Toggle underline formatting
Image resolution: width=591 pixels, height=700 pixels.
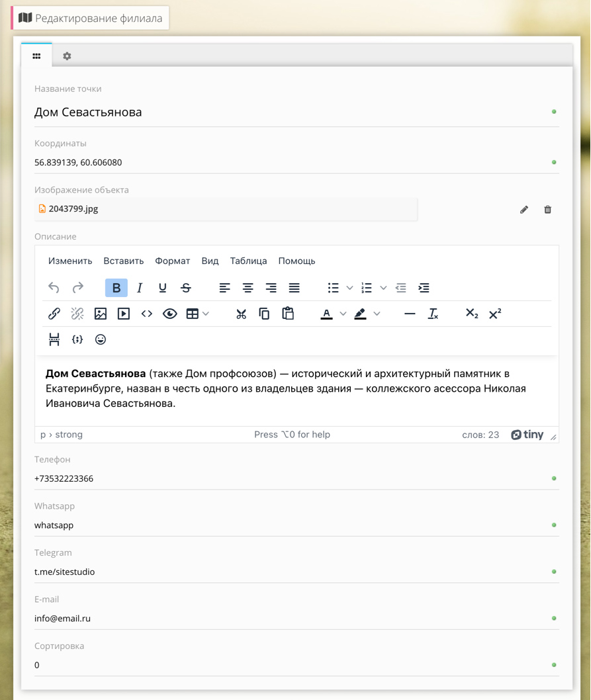(x=163, y=288)
